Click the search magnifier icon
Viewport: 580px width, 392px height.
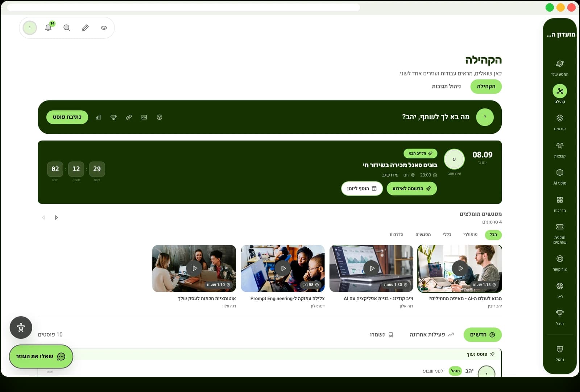pyautogui.click(x=67, y=28)
